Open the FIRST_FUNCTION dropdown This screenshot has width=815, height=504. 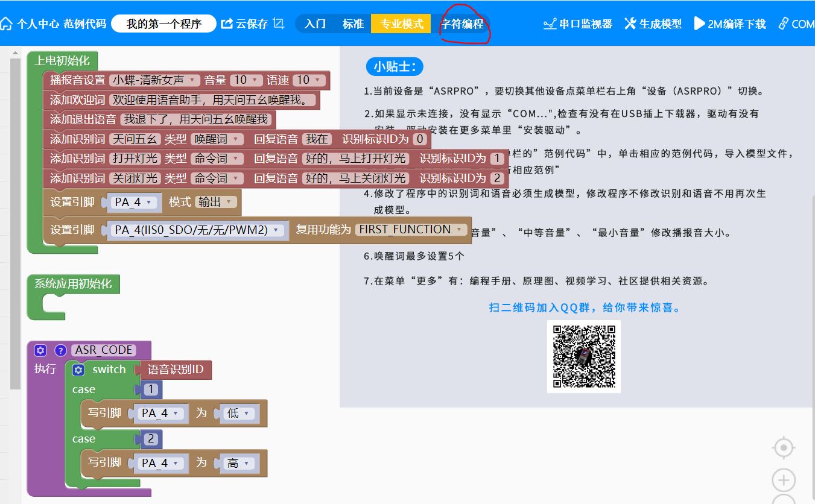pos(411,230)
